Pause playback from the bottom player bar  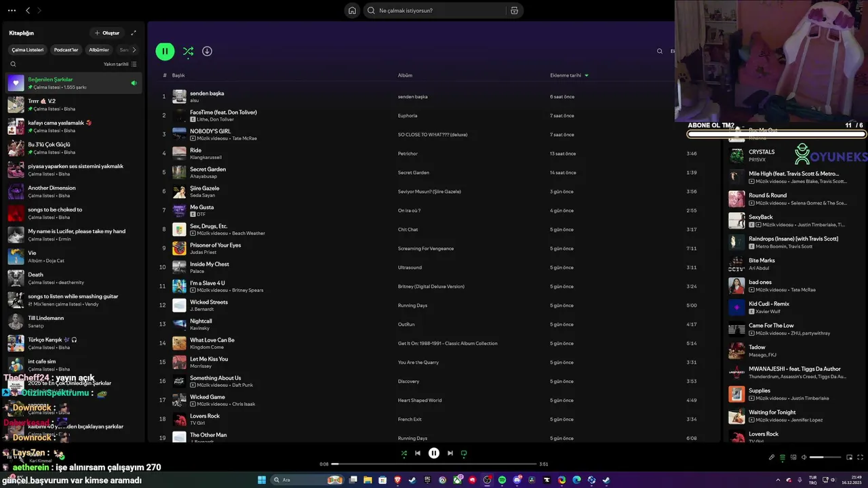point(434,453)
